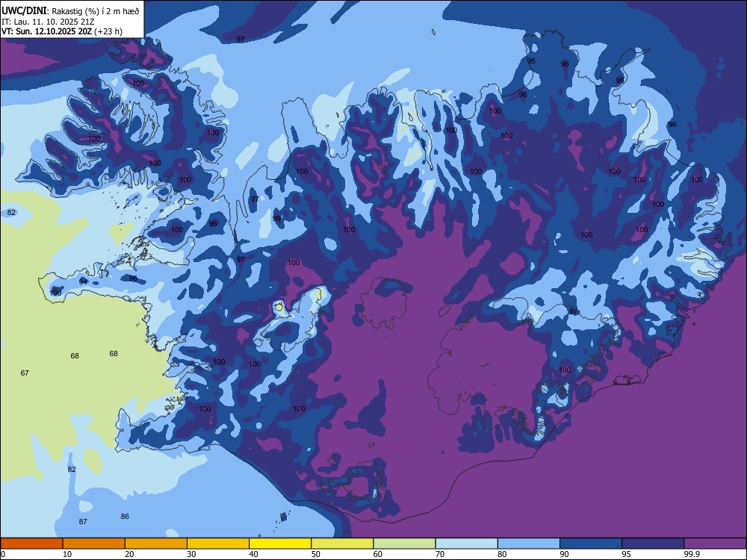747x560 pixels.
Task: Click 'VT: Sun. 12.10.2025 20Z (+23 h)' text
Action: 62,31
